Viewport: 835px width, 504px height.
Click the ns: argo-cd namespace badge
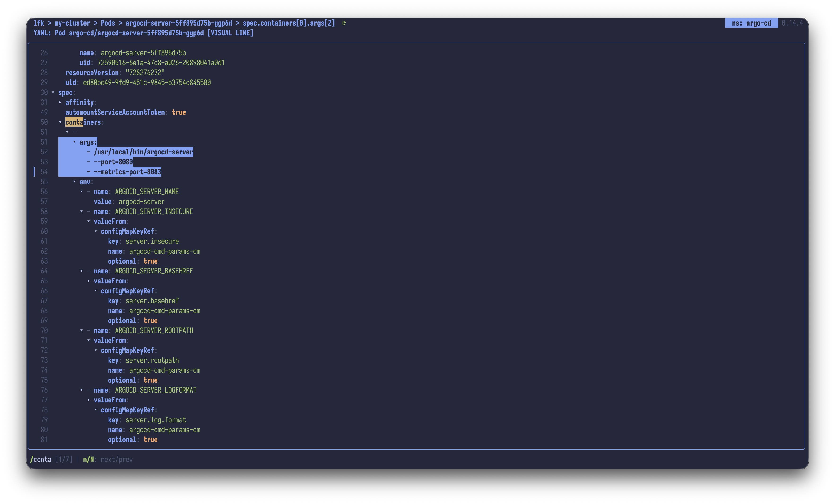point(751,23)
